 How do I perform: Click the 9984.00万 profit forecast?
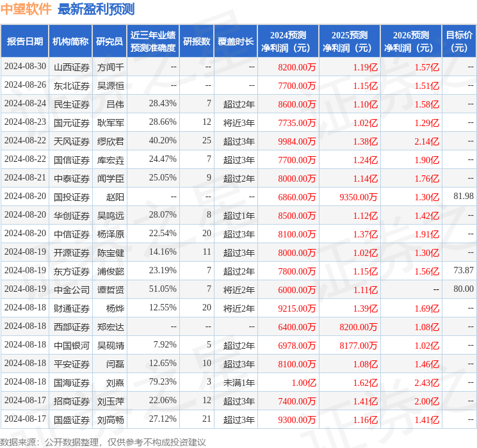(x=296, y=141)
